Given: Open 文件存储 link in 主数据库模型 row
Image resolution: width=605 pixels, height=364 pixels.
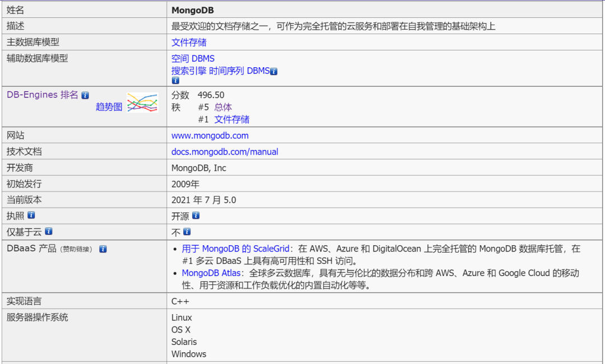Looking at the screenshot, I should 189,43.
